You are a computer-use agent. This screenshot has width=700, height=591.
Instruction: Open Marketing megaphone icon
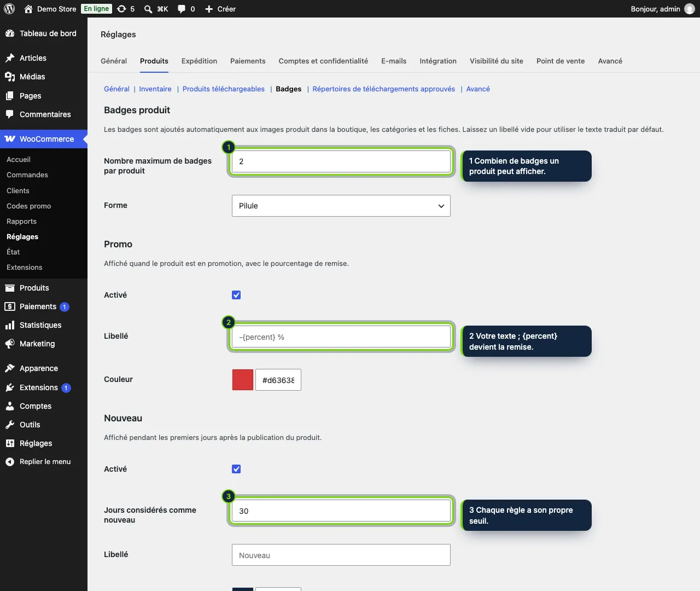(x=10, y=344)
